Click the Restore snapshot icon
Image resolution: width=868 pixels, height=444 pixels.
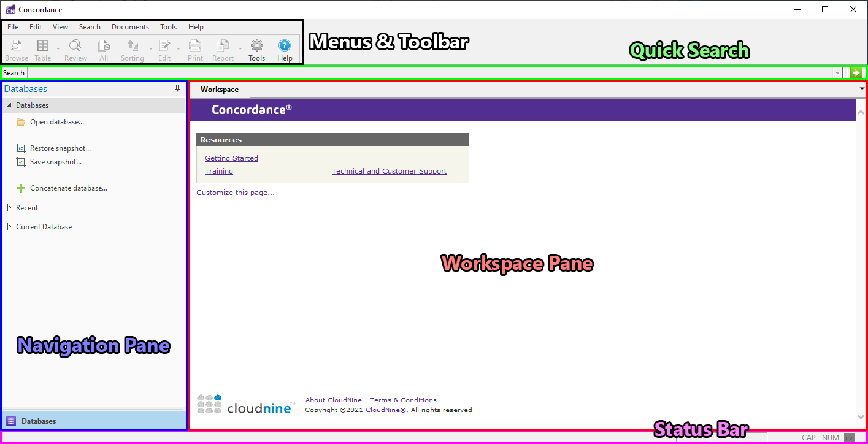click(21, 148)
